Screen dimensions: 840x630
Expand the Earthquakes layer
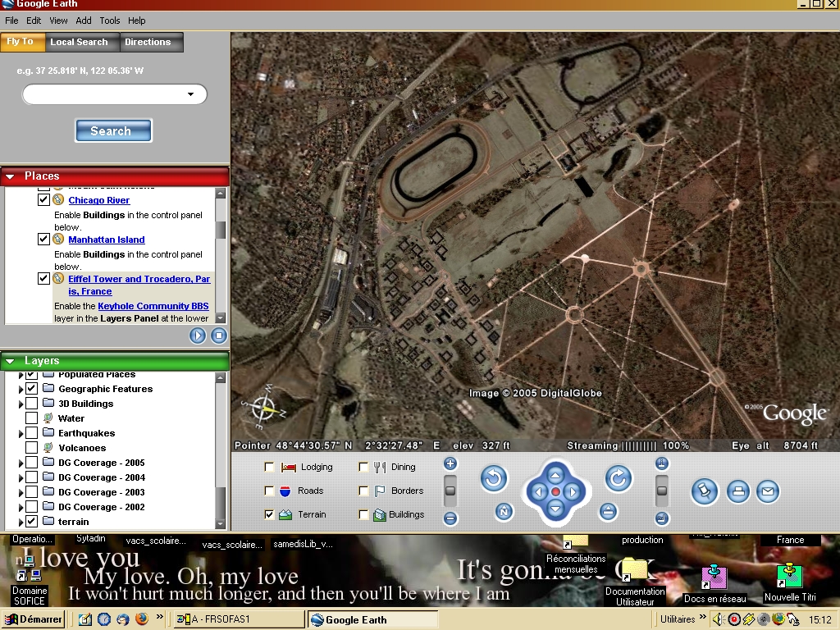tap(21, 433)
